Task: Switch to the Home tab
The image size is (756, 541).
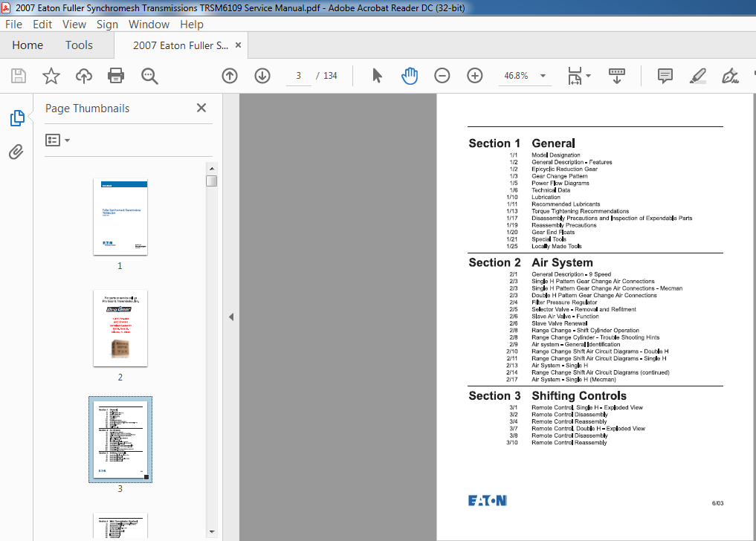Action: tap(28, 45)
